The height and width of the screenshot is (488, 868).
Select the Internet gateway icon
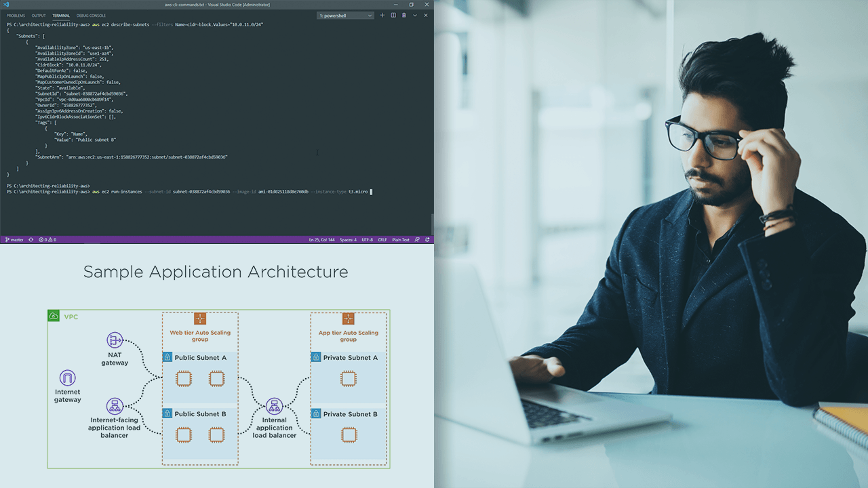67,376
